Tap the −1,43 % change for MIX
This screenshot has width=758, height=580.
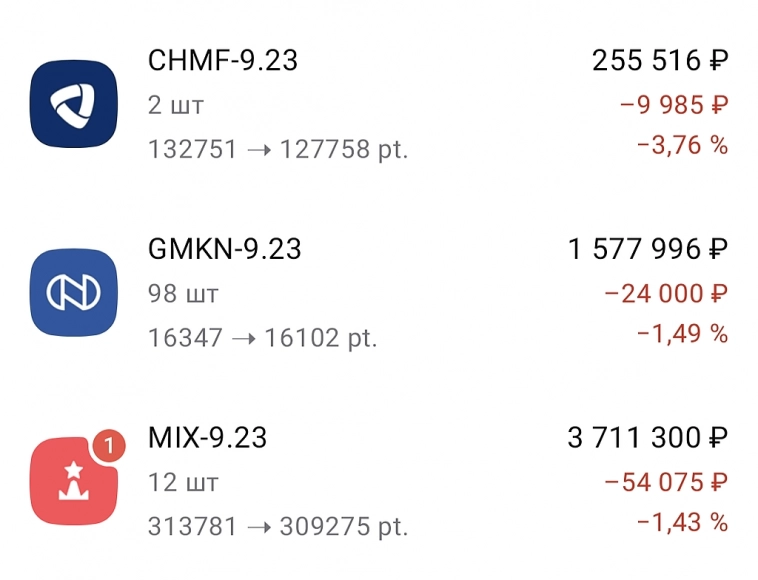pos(682,523)
